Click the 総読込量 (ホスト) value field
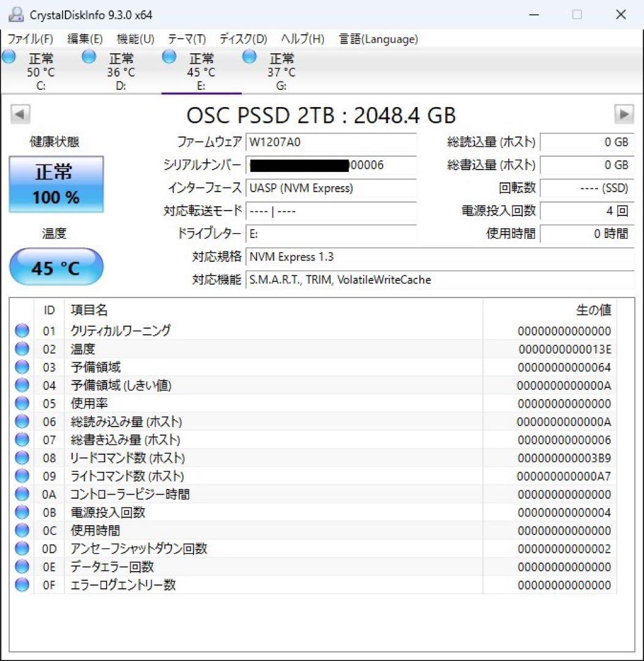The width and height of the screenshot is (644, 661). click(586, 142)
